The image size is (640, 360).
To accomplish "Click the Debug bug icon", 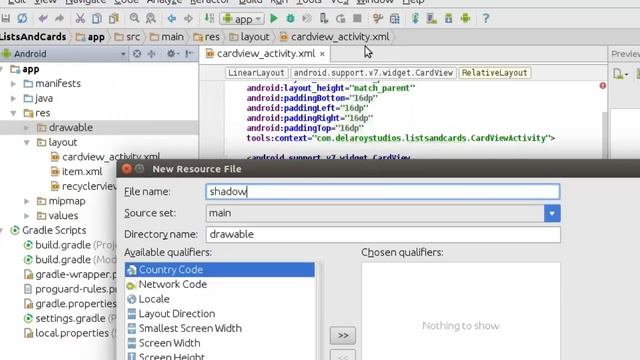I will pos(290,18).
